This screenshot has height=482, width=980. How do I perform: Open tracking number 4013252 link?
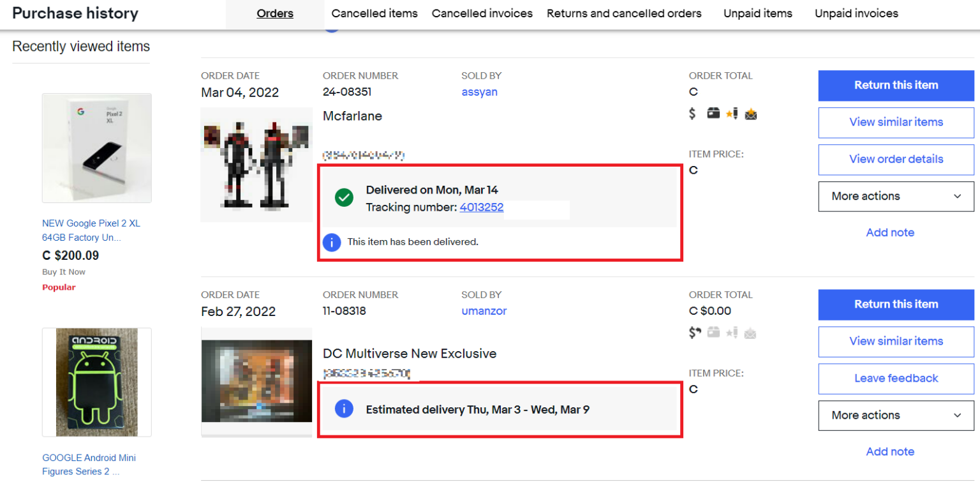[x=482, y=207]
